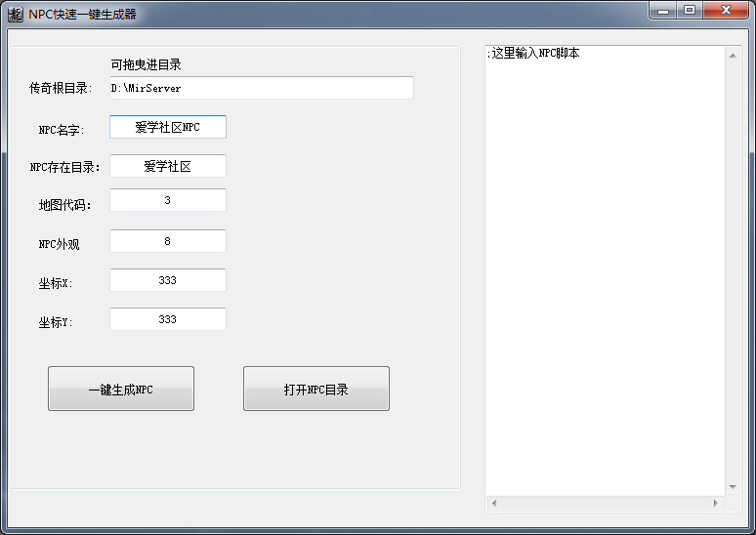Click the script area scroll down arrow
This screenshot has width=756, height=535.
click(733, 487)
